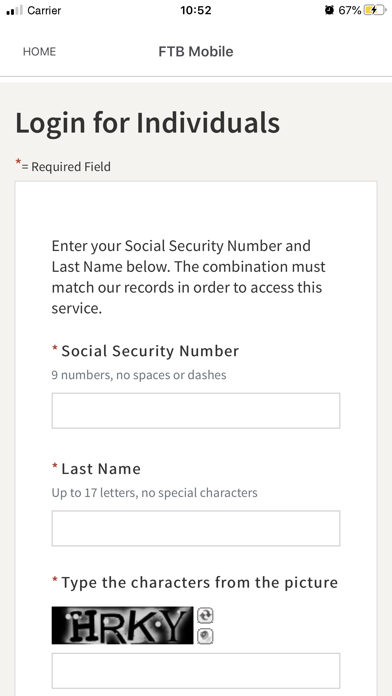Select the captcha characters text box
The width and height of the screenshot is (392, 696).
click(196, 671)
